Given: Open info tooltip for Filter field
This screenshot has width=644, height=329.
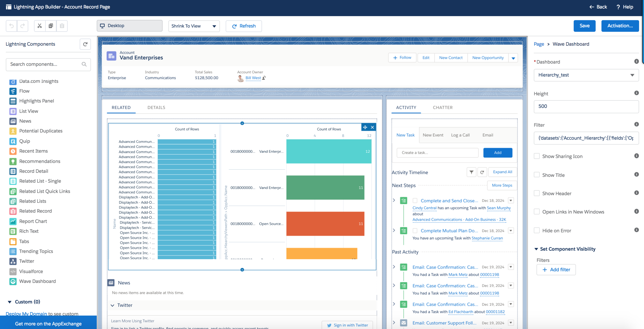Looking at the screenshot, I should [636, 124].
